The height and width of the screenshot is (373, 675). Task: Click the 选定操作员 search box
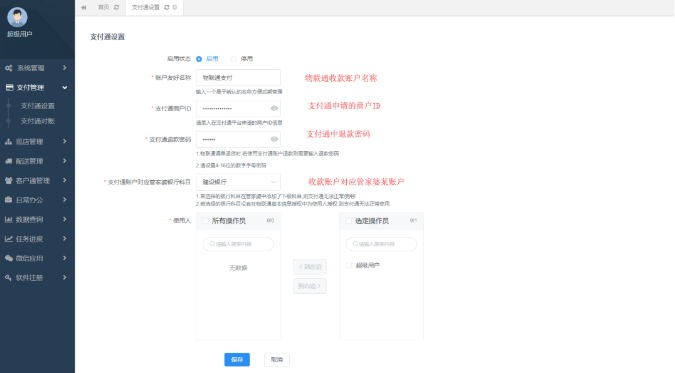(x=381, y=244)
